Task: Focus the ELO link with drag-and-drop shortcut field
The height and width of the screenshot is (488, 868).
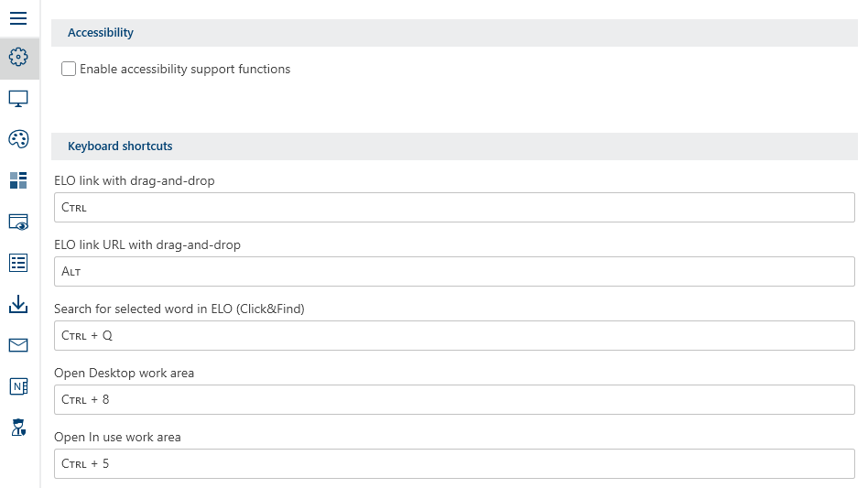Action: click(x=454, y=208)
